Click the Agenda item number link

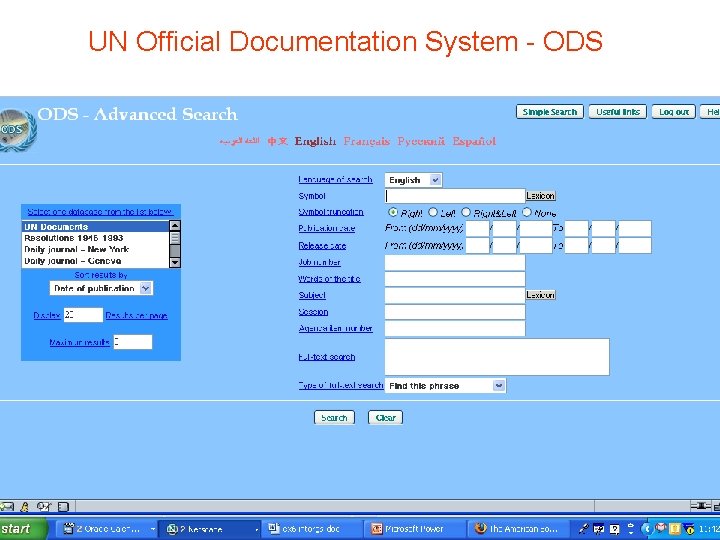coord(335,328)
